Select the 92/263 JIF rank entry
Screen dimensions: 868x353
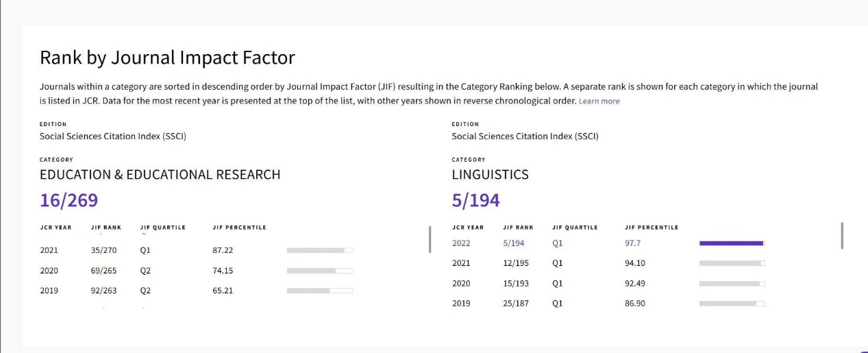click(x=103, y=291)
